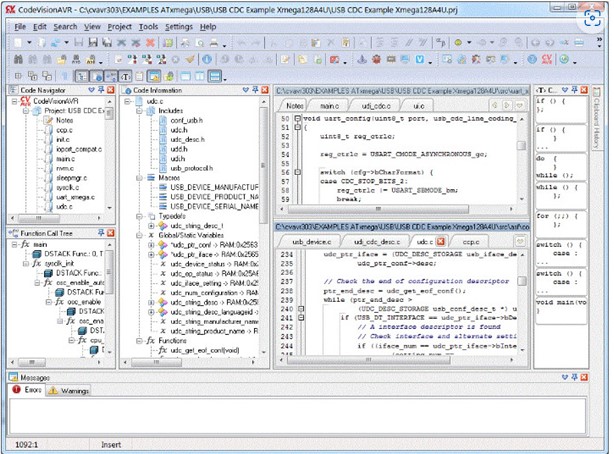Image resolution: width=614 pixels, height=454 pixels.
Task: Click the alpha-beta match braces icon
Action: pyautogui.click(x=441, y=42)
